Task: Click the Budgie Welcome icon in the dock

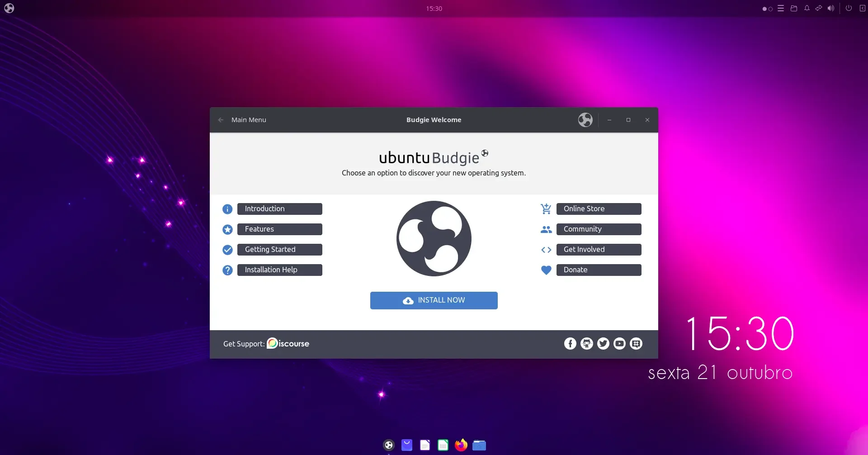Action: point(389,446)
